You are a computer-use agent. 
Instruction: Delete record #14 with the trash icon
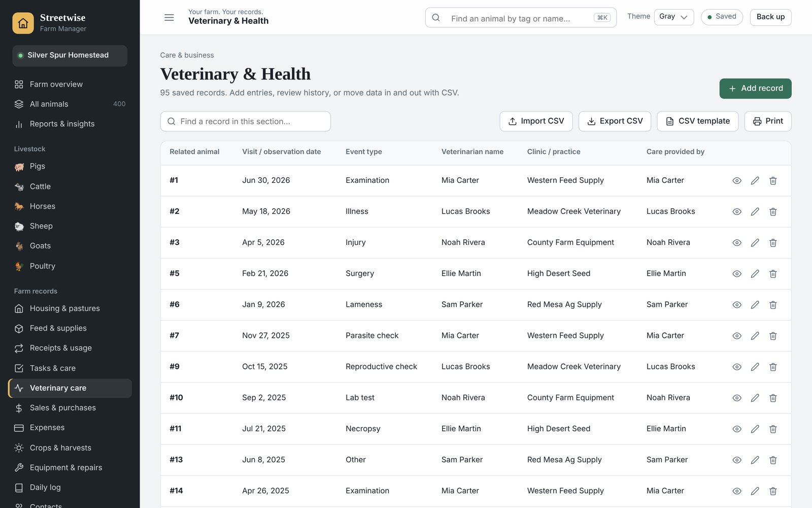click(773, 490)
